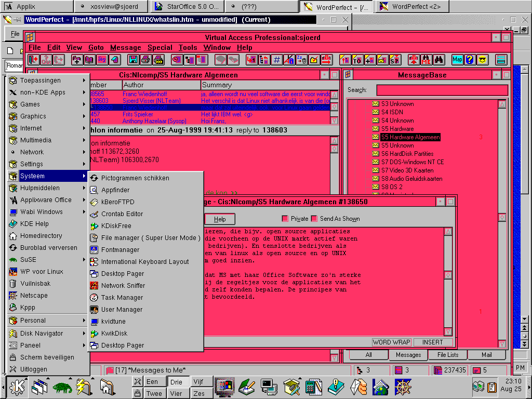Screen dimensions: 532x399
Task: Click the binoculars search icon in toolbar
Action: (x=438, y=60)
